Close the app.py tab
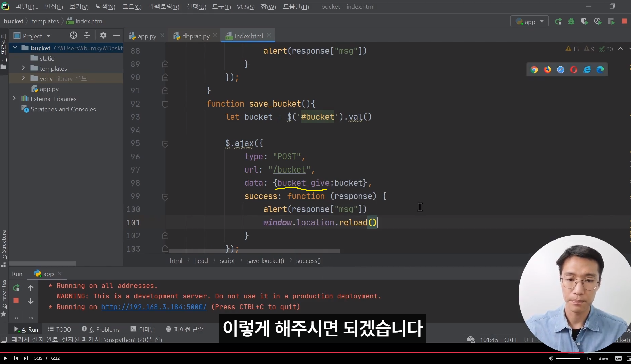 (x=162, y=35)
